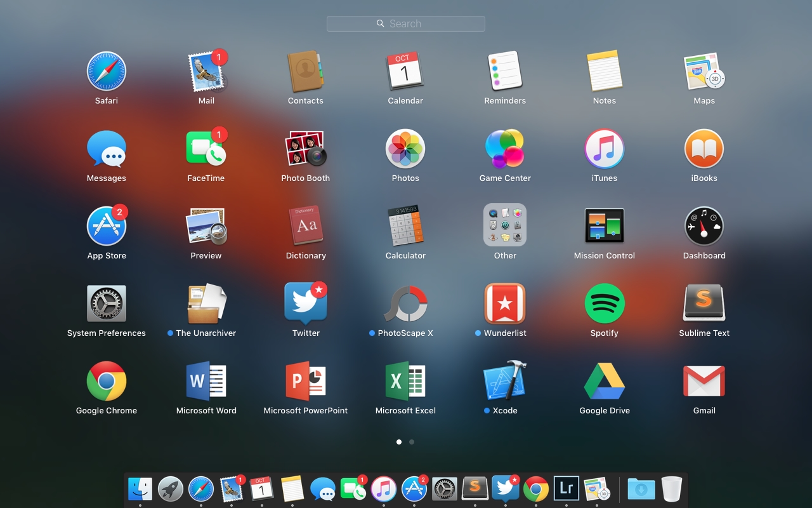Open Sublime Text from the Launchpad grid
The image size is (812, 508).
(704, 304)
